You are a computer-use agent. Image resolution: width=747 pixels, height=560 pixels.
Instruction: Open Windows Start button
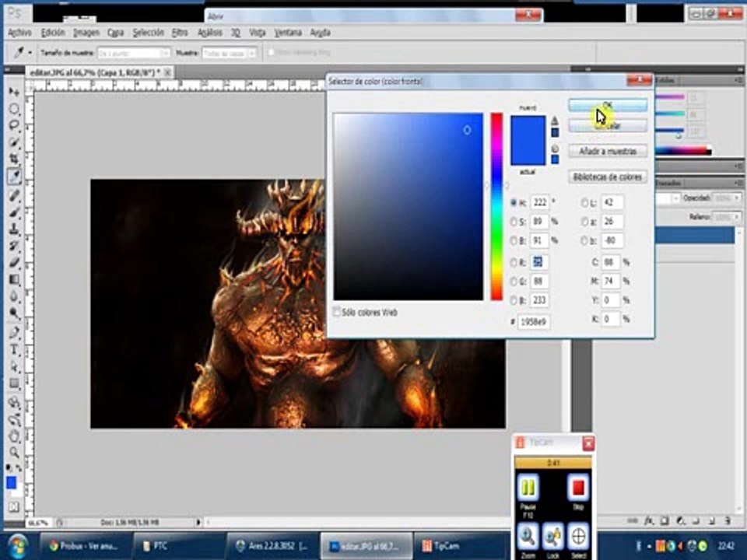(18, 546)
